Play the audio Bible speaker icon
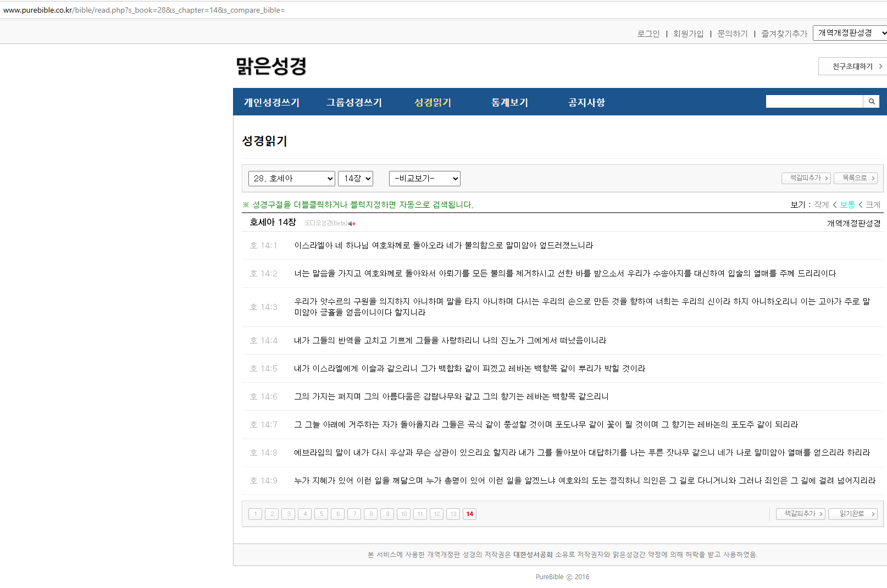Image resolution: width=887 pixels, height=588 pixels. click(x=352, y=224)
